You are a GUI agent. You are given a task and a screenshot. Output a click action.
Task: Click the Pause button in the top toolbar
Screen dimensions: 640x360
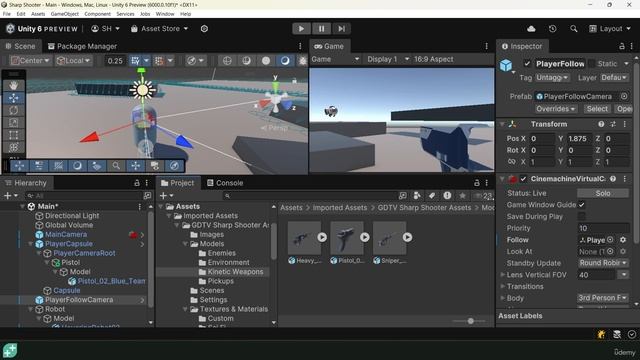tap(321, 29)
